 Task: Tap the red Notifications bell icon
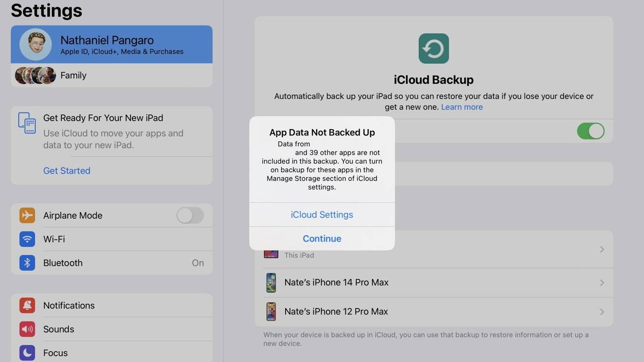27,305
